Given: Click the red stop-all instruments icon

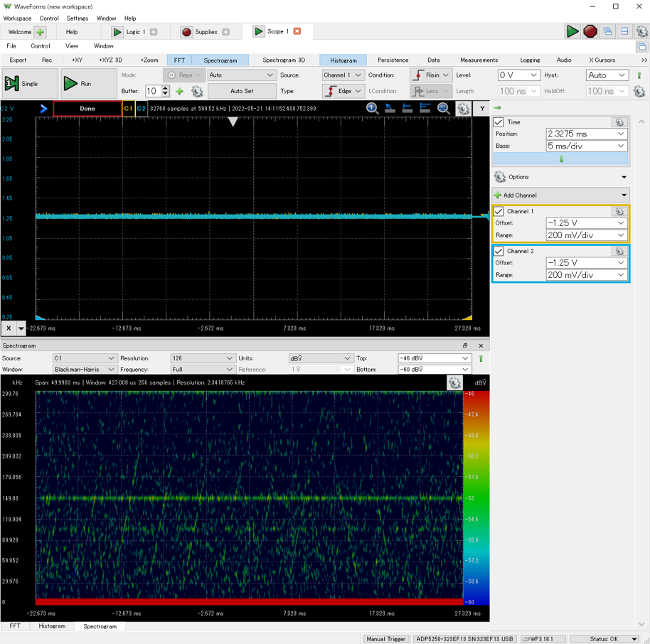Looking at the screenshot, I should [x=590, y=31].
